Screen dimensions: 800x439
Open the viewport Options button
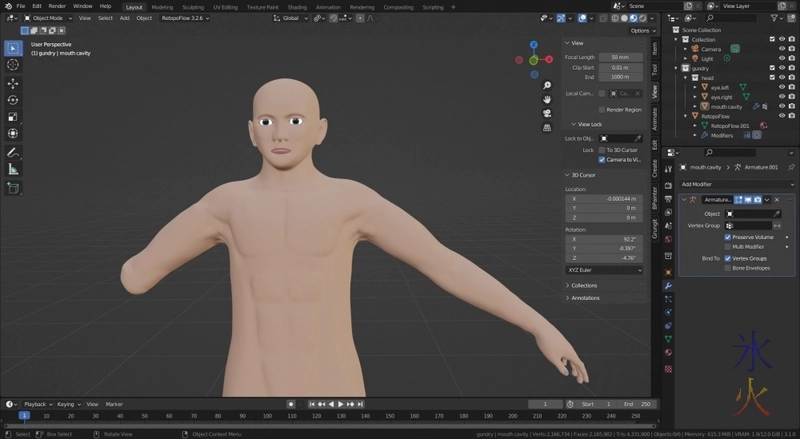640,31
